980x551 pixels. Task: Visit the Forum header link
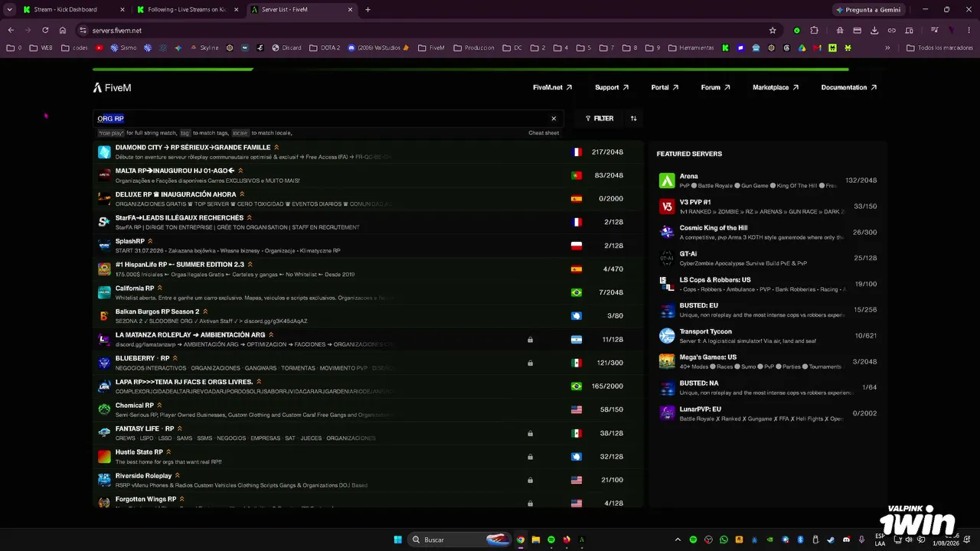click(x=715, y=88)
